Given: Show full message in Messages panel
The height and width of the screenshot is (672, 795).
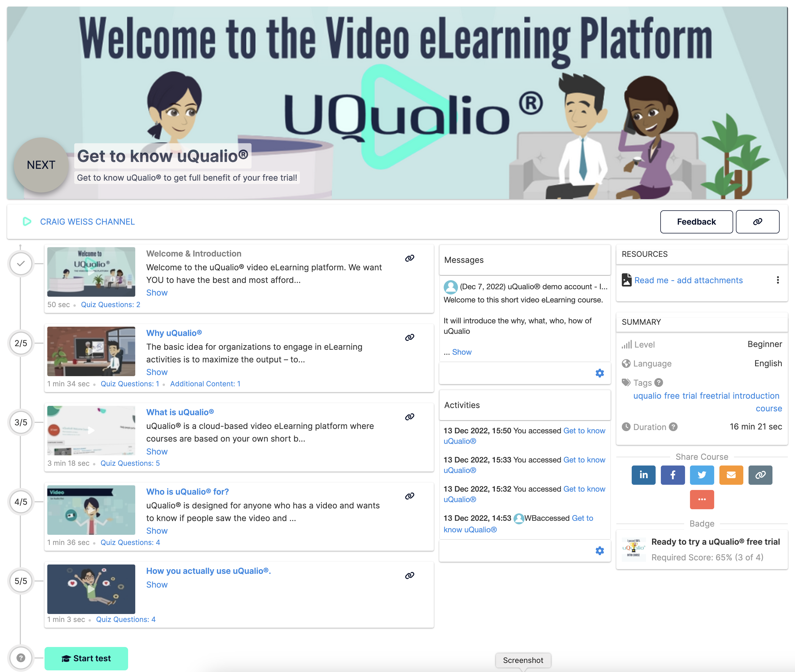Looking at the screenshot, I should point(461,352).
